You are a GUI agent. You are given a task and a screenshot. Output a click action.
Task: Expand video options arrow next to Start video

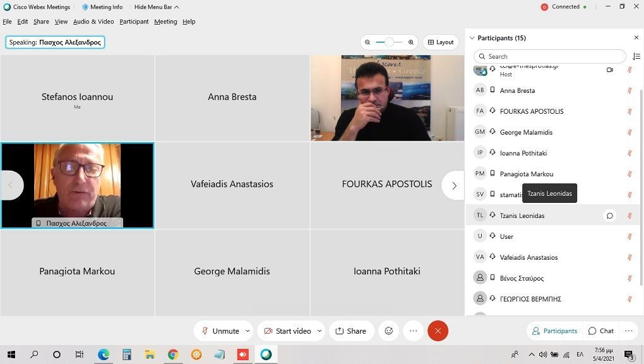coord(319,331)
